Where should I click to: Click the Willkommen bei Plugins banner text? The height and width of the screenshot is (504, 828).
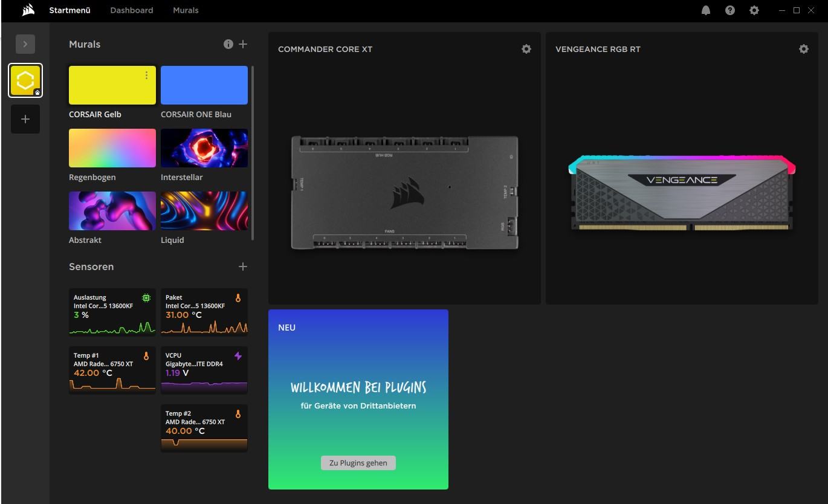(x=358, y=387)
